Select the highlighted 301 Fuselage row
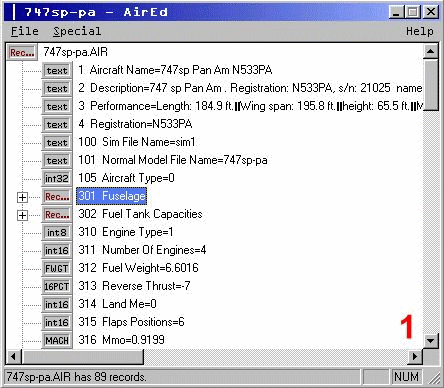The width and height of the screenshot is (444, 388). coord(112,196)
